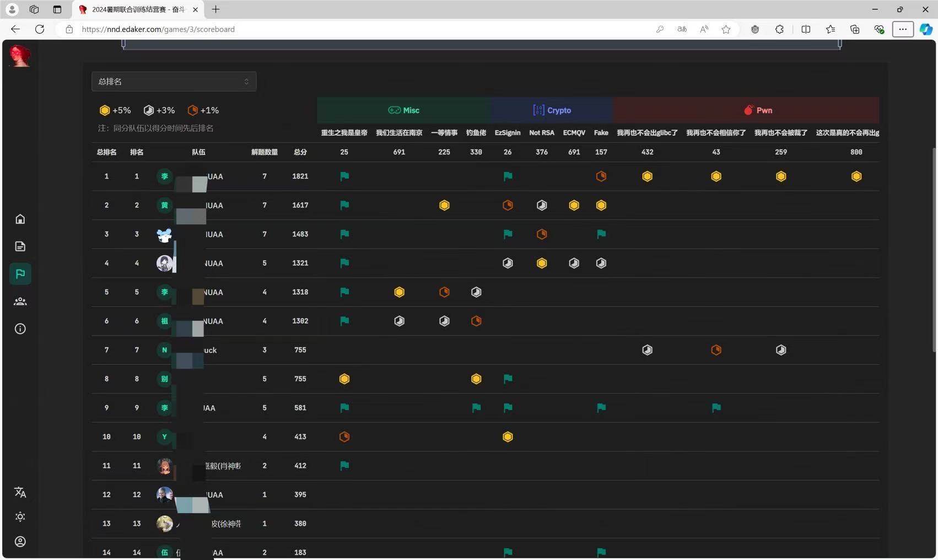Screen dimensions: 938x560
Task: Toggle the light/dark theme sun icon
Action: (x=20, y=517)
